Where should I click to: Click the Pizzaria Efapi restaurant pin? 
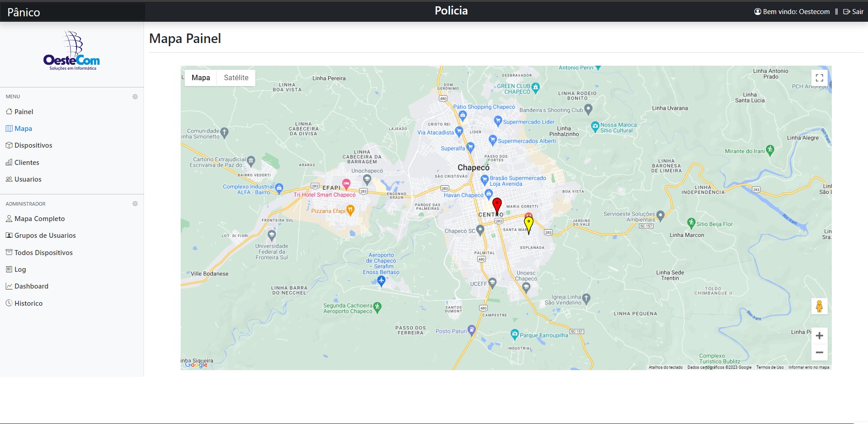[350, 210]
